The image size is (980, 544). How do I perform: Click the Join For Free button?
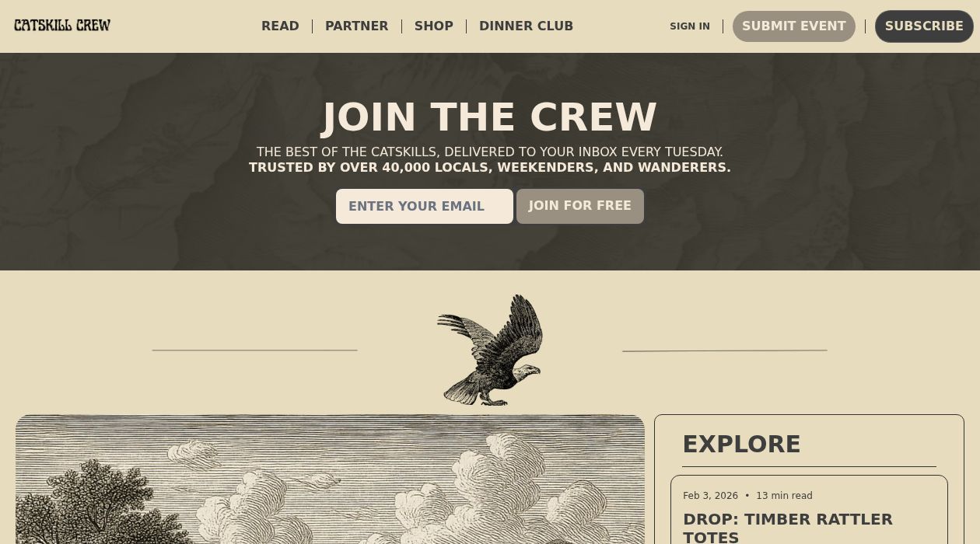click(580, 206)
